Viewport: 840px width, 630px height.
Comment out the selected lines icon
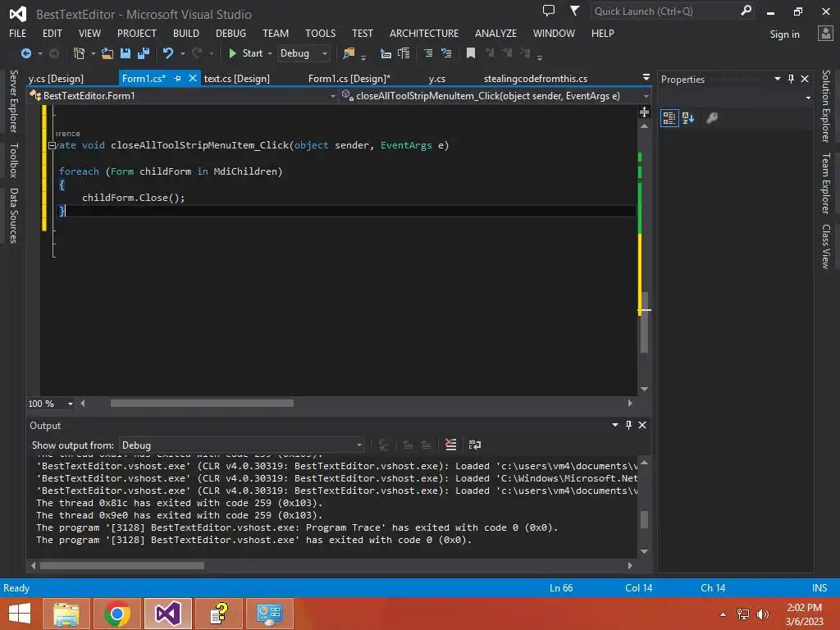(428, 53)
